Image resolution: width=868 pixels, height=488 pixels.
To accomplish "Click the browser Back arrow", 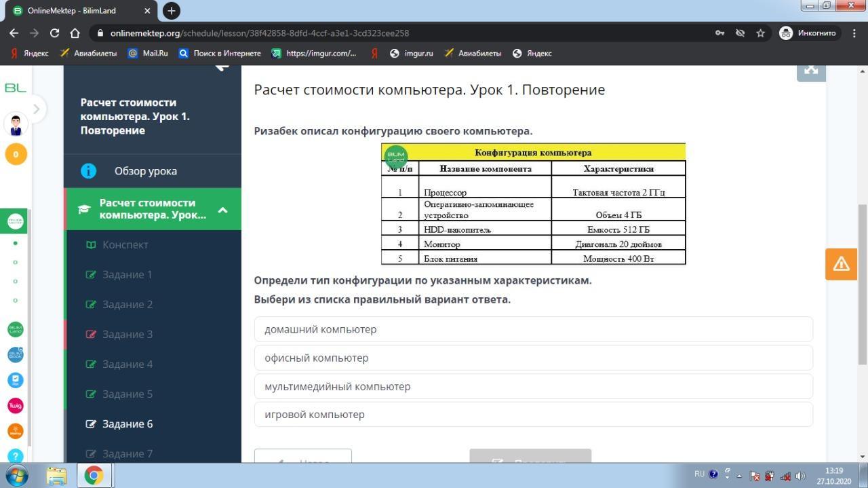I will click(x=14, y=33).
